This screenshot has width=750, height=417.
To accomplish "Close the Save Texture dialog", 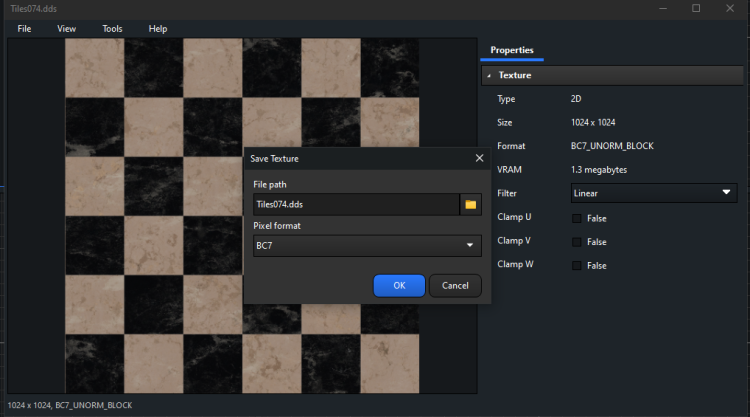I will (479, 158).
